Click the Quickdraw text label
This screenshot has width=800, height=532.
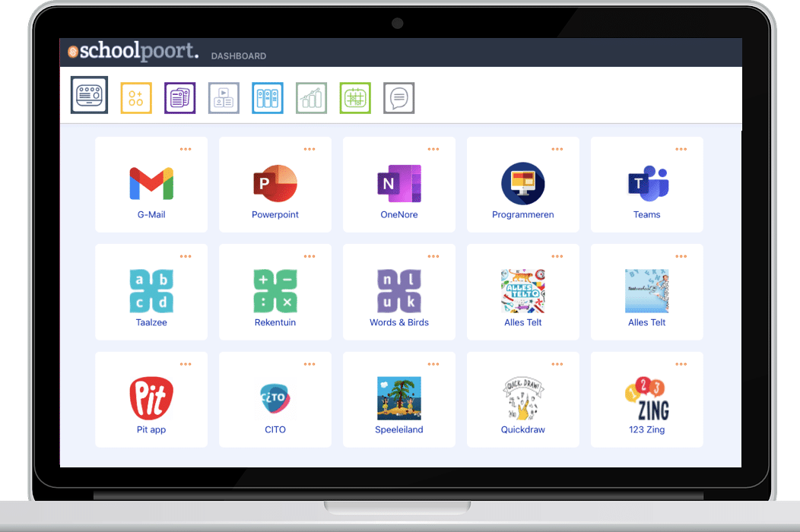523,429
